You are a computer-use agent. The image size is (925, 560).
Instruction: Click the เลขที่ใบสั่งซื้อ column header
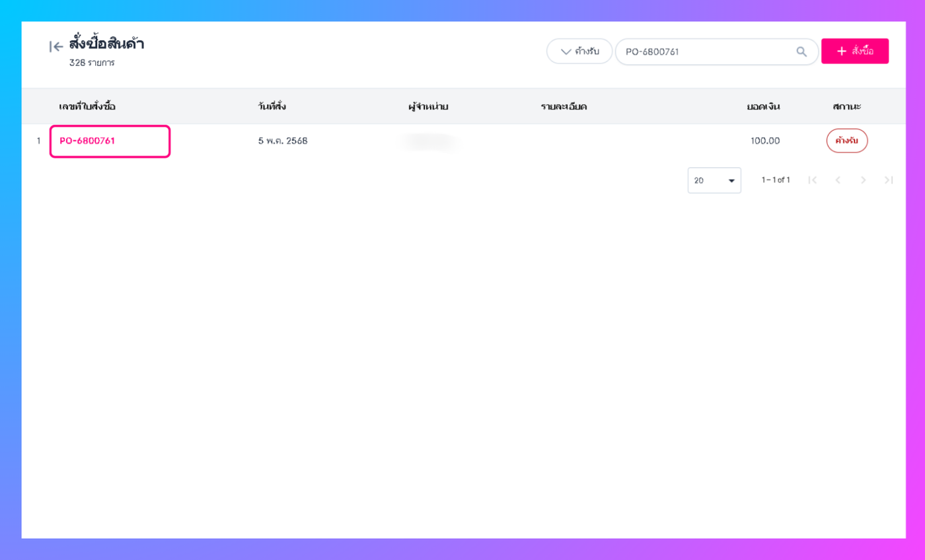(x=87, y=106)
